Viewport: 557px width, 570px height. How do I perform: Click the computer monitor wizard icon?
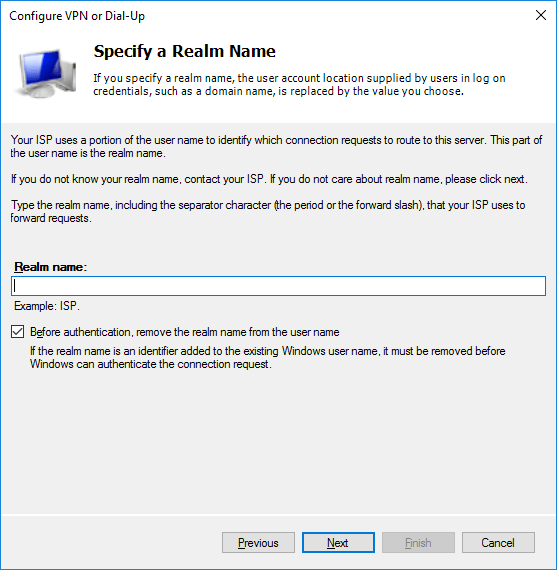pyautogui.click(x=45, y=73)
